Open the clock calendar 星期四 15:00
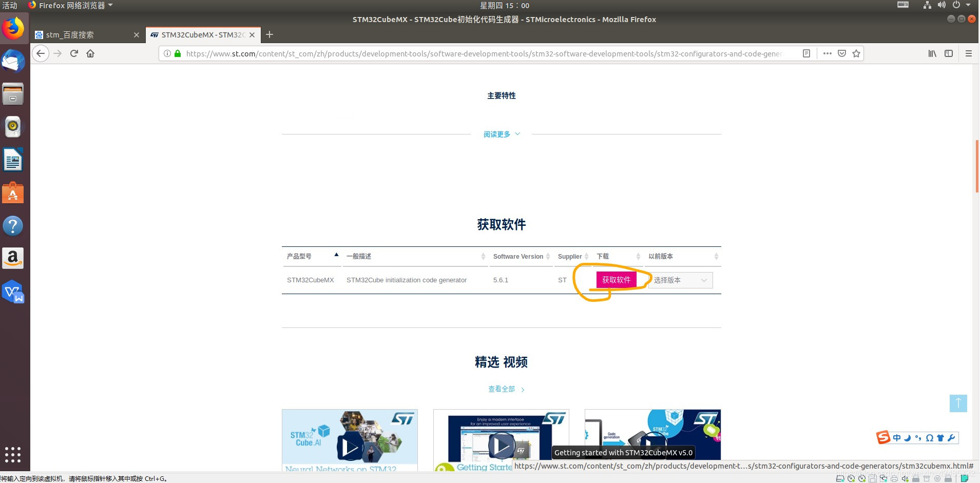This screenshot has height=483, width=980. pyautogui.click(x=504, y=5)
